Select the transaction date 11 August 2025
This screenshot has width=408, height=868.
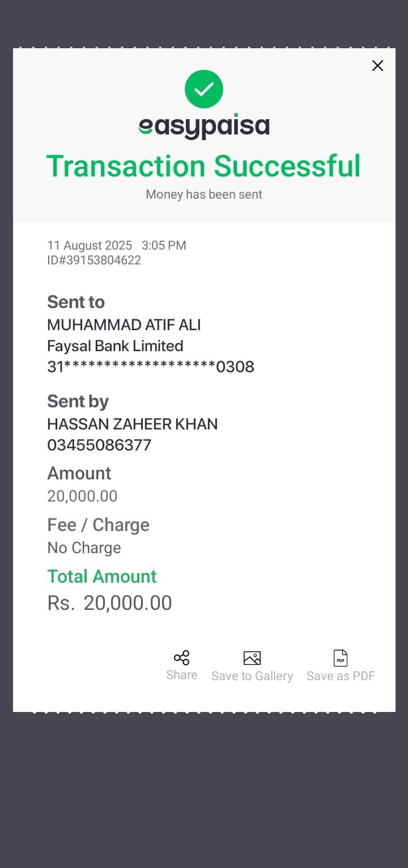point(90,246)
